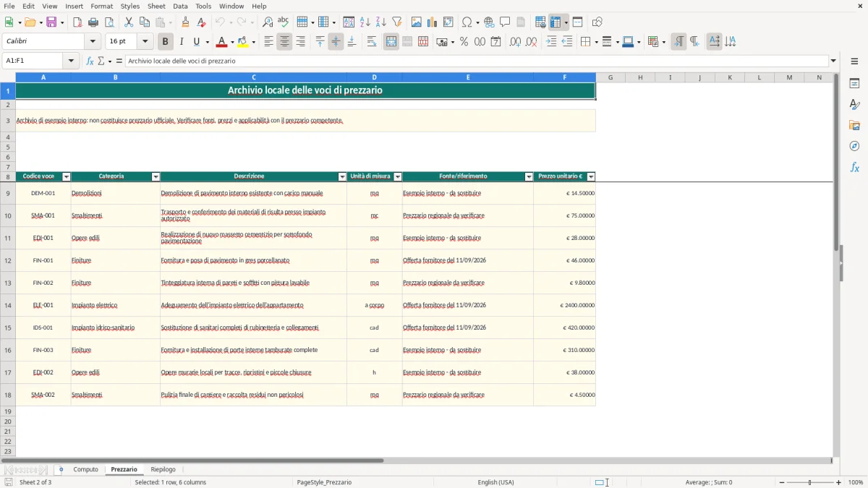Screen dimensions: 868x488
Task: Click Export as PDF icon
Action: pyautogui.click(x=77, y=22)
